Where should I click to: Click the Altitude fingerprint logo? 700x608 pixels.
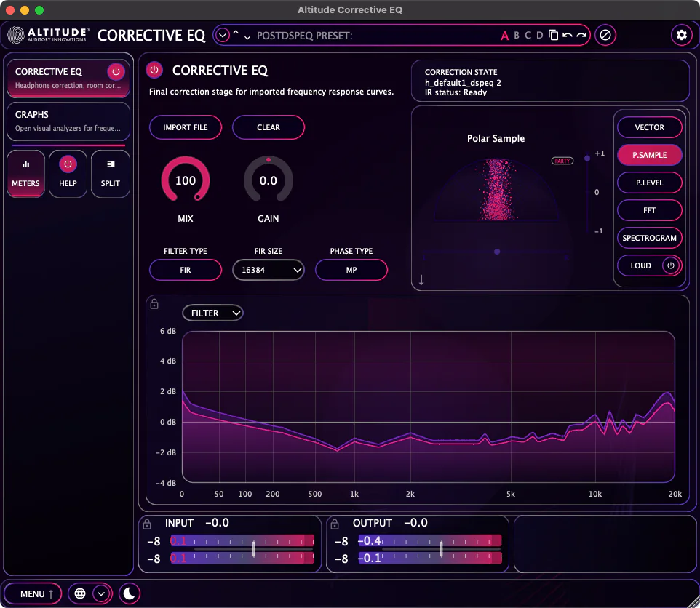click(15, 35)
